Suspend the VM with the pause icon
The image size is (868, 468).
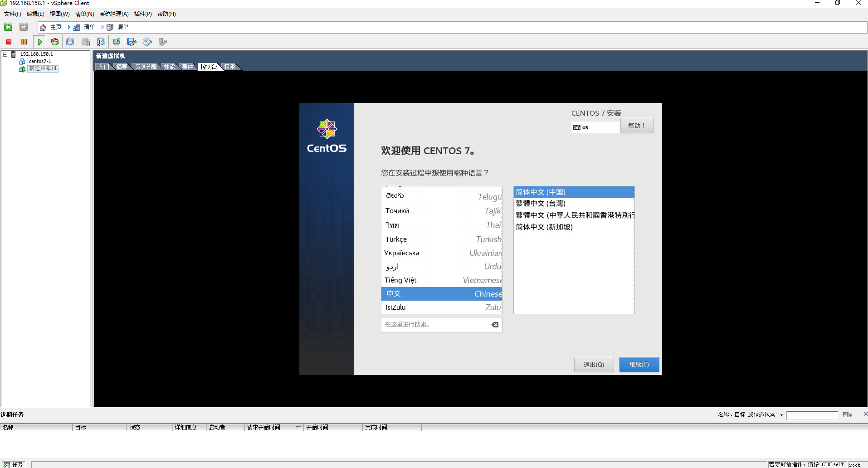pos(24,42)
